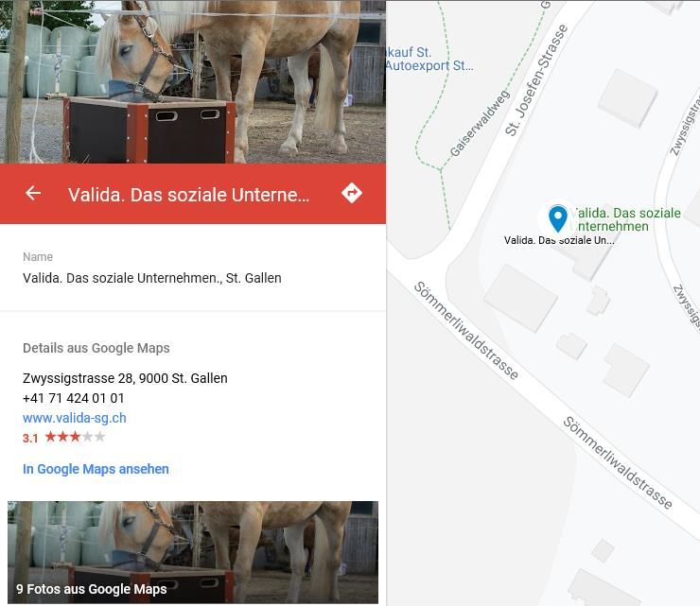This screenshot has height=606, width=700.
Task: Open the www.valida-sg.ch website link
Action: tap(75, 418)
